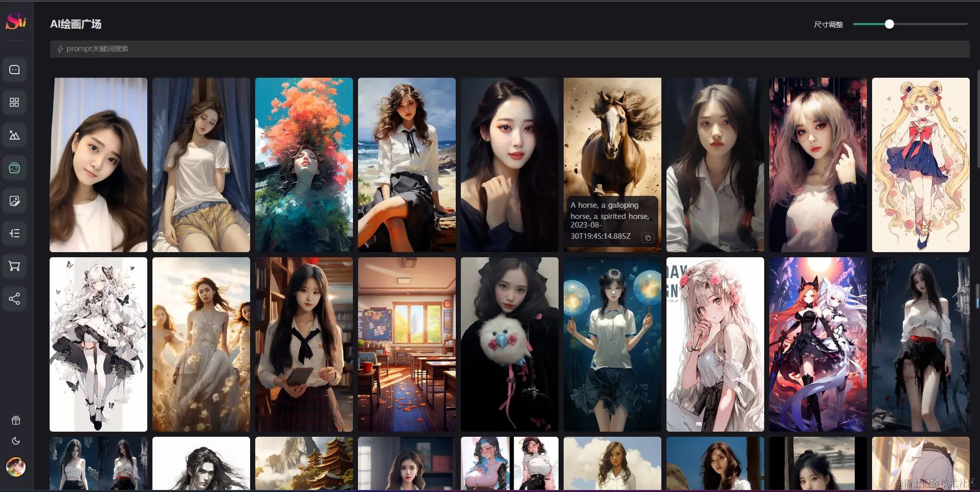
Task: Open the long-haired ink sketch man thumbnail
Action: (201, 463)
